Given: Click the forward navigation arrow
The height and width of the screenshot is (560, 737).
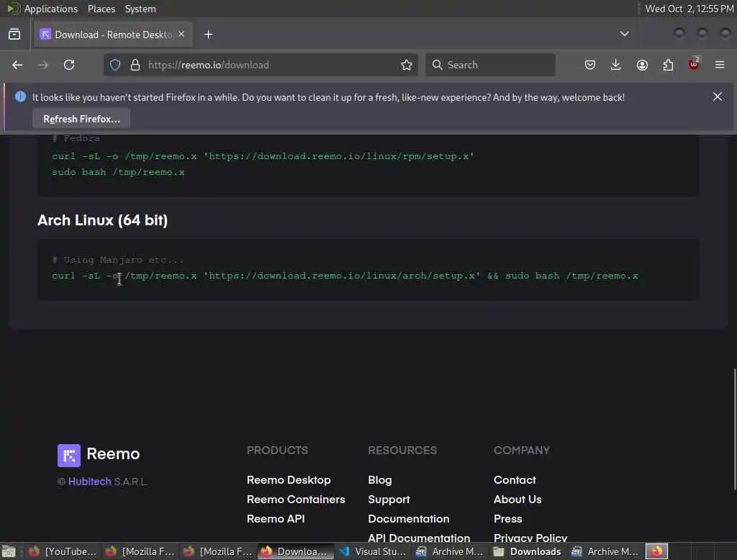Looking at the screenshot, I should 42,65.
